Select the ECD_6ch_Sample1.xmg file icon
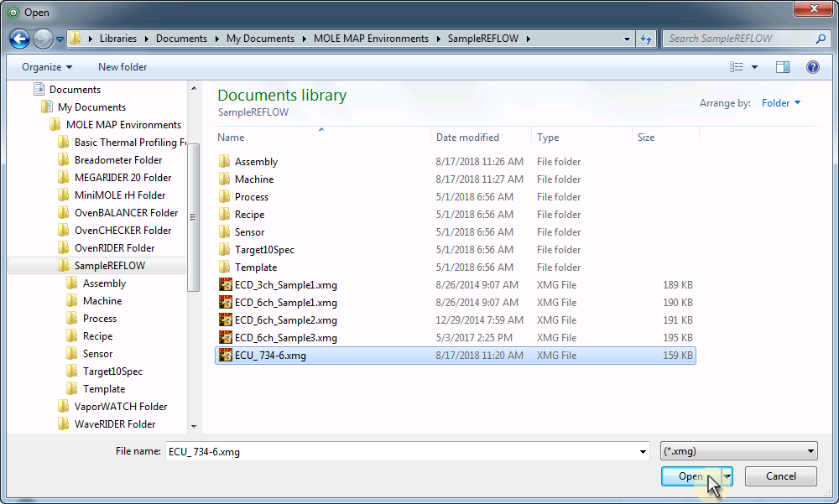This screenshot has height=504, width=839. (x=225, y=302)
